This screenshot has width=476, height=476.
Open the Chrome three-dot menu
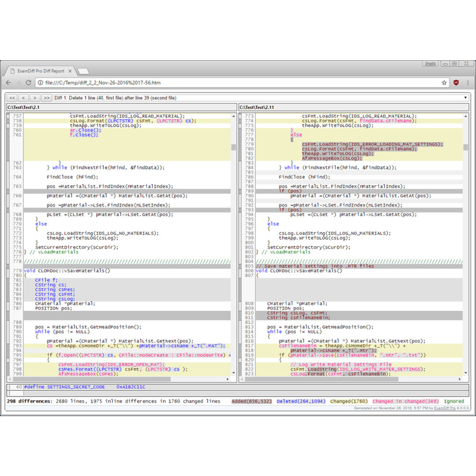468,83
